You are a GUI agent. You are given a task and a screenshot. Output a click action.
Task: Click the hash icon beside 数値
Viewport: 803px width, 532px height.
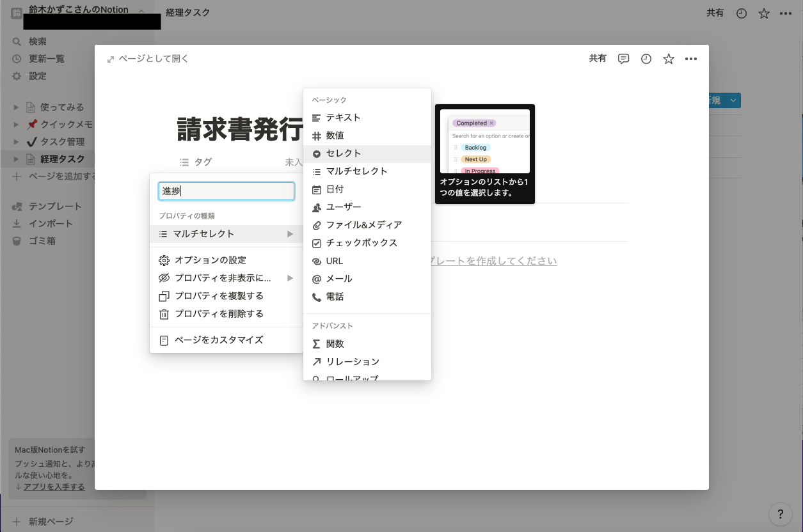coord(316,136)
